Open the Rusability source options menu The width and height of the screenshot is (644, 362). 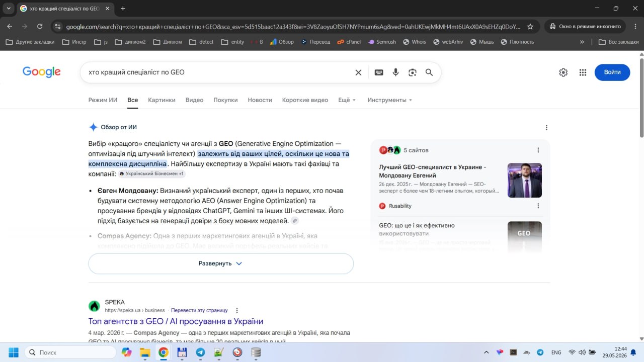538,206
